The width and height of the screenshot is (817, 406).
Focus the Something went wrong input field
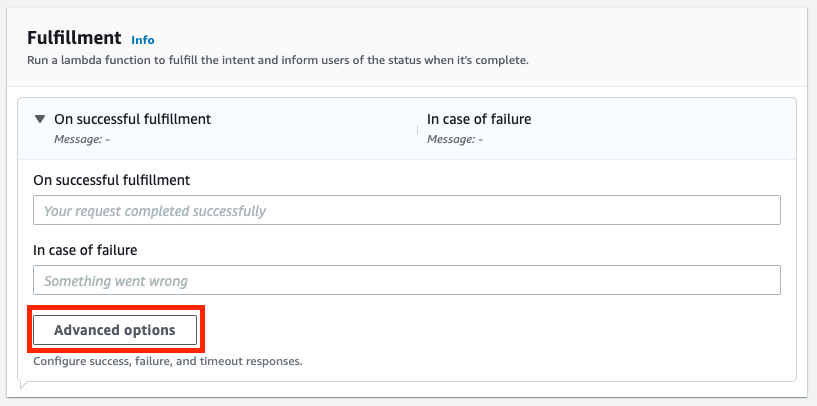(407, 280)
